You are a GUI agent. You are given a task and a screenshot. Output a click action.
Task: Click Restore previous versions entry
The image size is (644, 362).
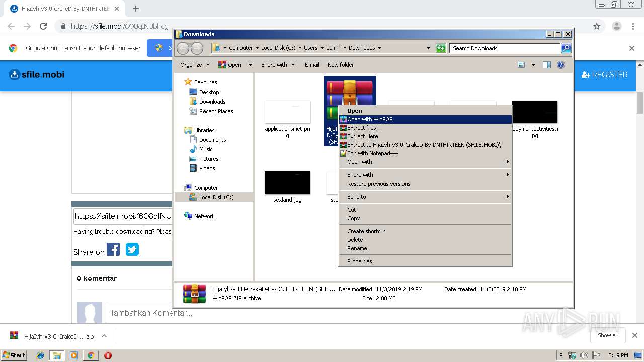[425, 184]
